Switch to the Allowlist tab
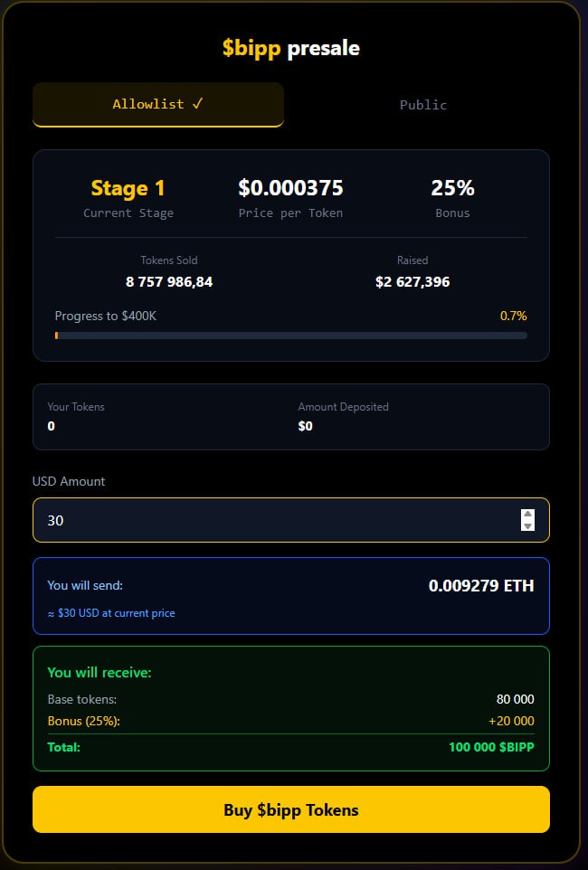 (158, 104)
